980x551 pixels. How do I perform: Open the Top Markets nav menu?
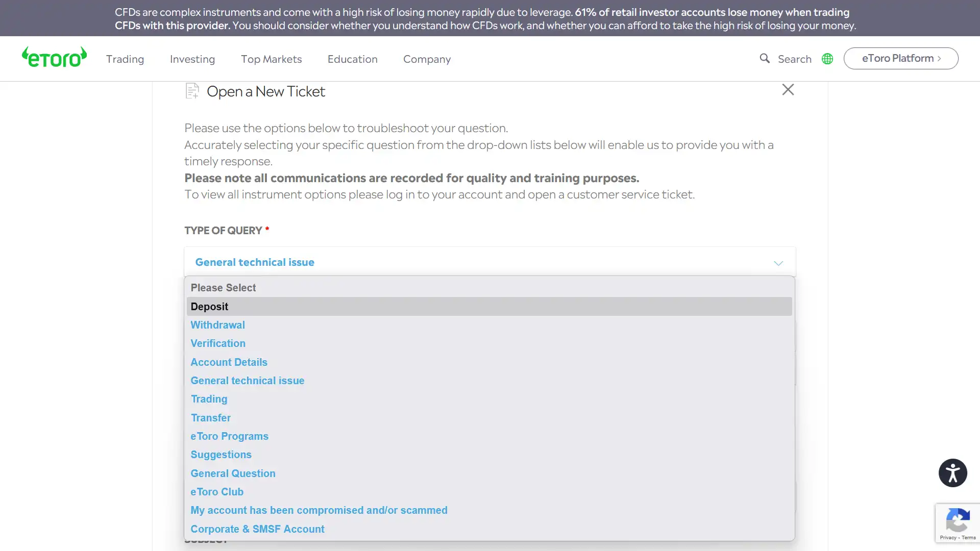(x=272, y=59)
